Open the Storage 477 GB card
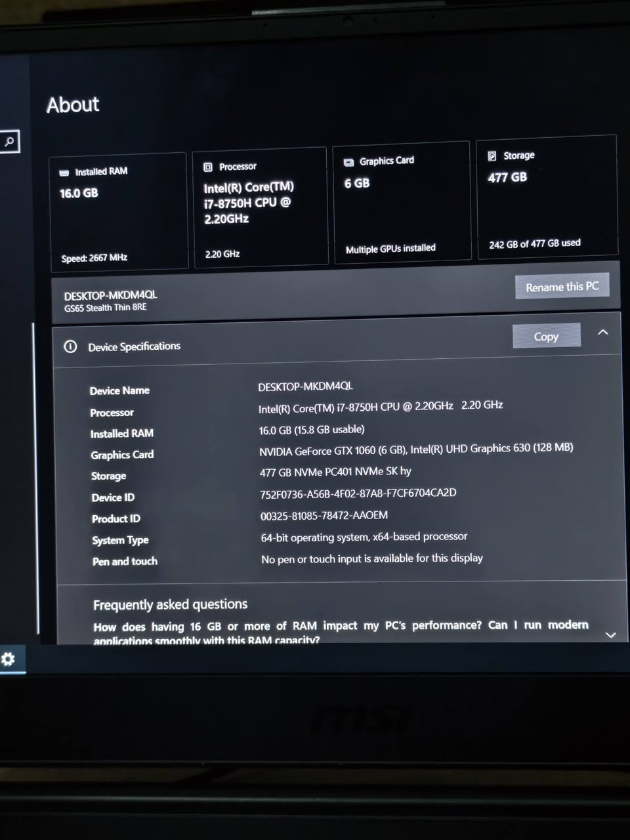The image size is (630, 840). click(547, 196)
